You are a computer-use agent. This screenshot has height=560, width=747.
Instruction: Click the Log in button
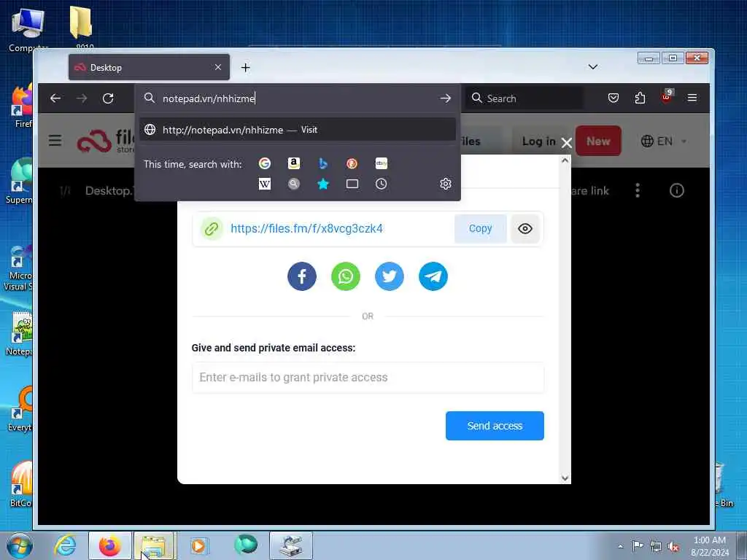[x=538, y=141]
